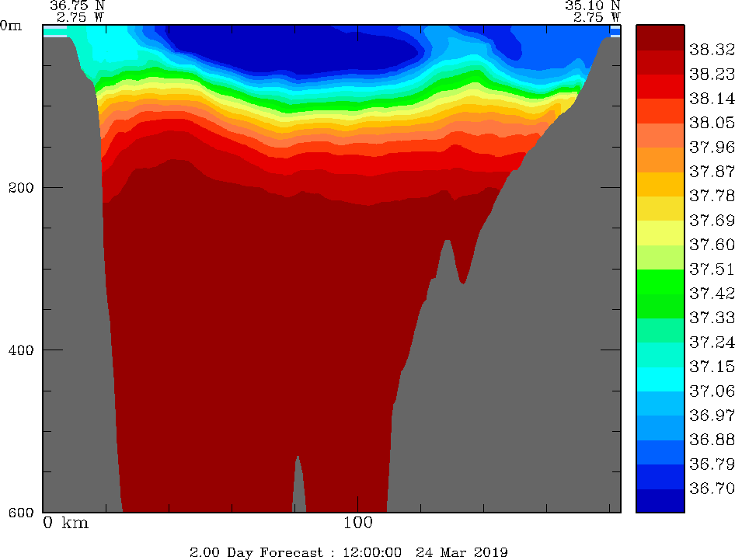Click the 36.70 colorbar value label
Viewport: 735px width, 560px height.
click(x=712, y=489)
